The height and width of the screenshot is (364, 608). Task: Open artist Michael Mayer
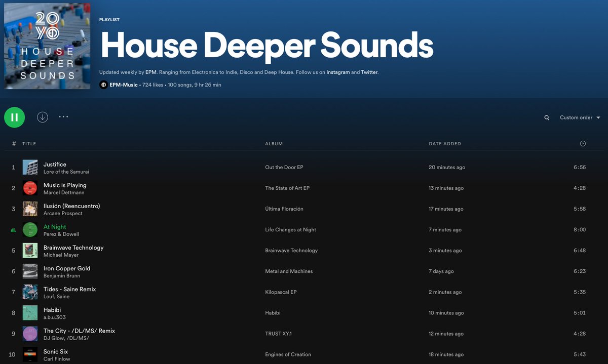(61, 255)
